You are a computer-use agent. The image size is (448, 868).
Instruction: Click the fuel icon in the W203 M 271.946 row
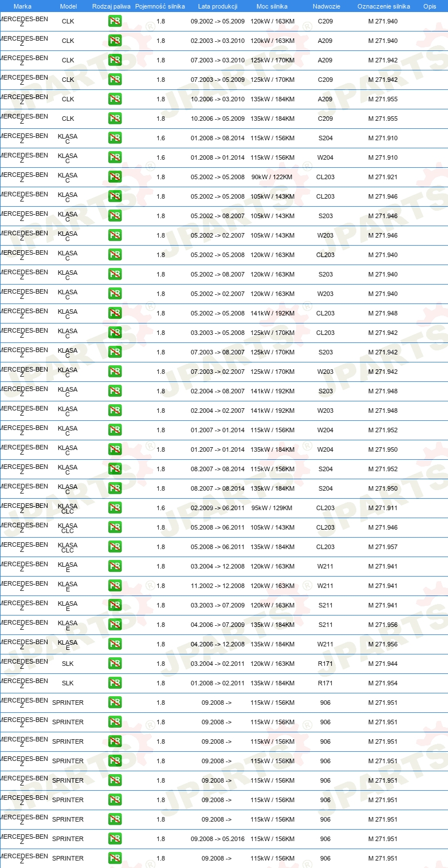tap(115, 236)
